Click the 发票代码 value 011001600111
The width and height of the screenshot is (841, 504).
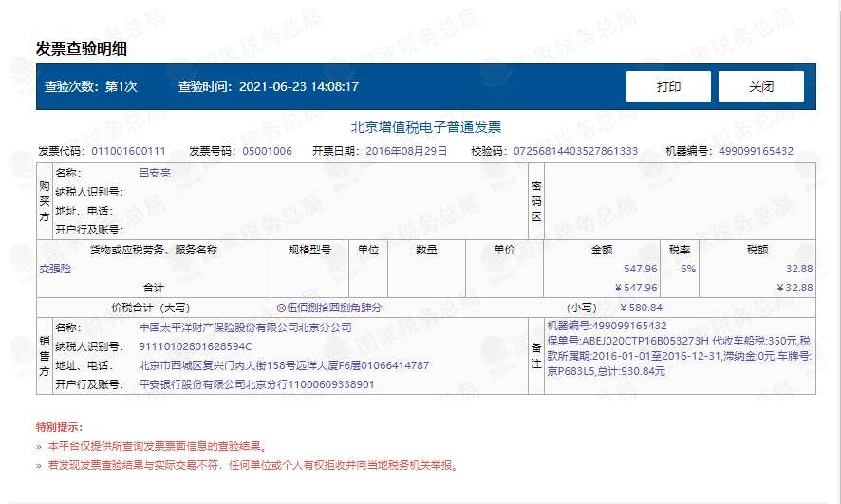coord(128,151)
